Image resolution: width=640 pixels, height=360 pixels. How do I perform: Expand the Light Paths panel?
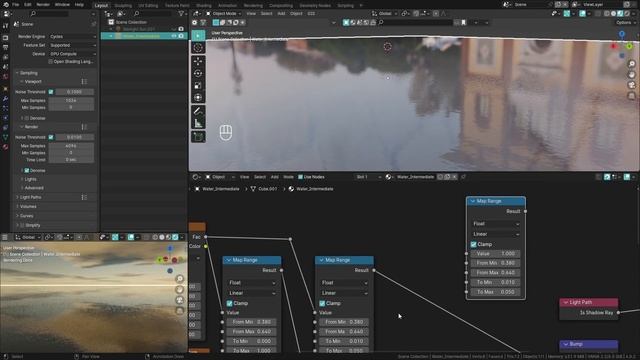(31, 197)
